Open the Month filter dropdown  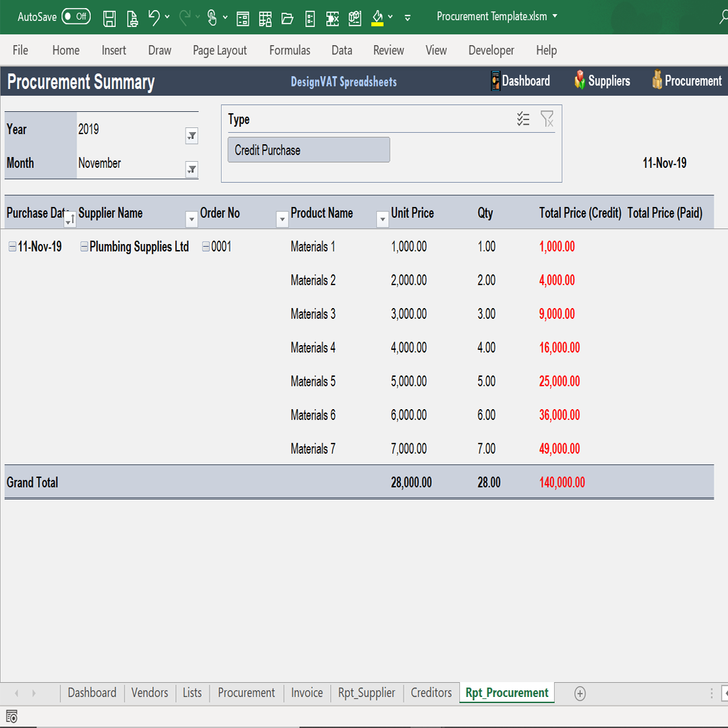click(x=191, y=169)
